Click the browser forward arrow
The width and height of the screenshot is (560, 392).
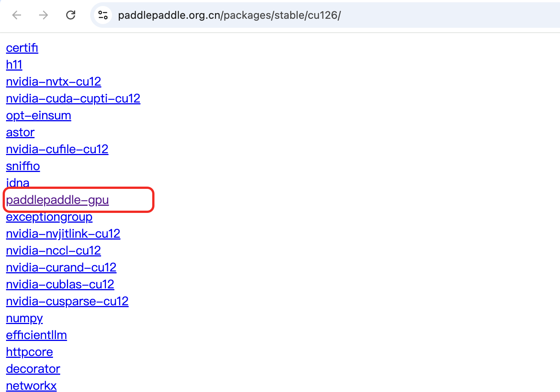click(44, 15)
